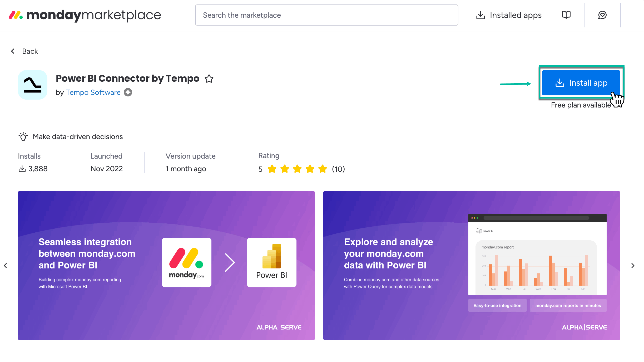Click the (10) reviews count

[338, 169]
